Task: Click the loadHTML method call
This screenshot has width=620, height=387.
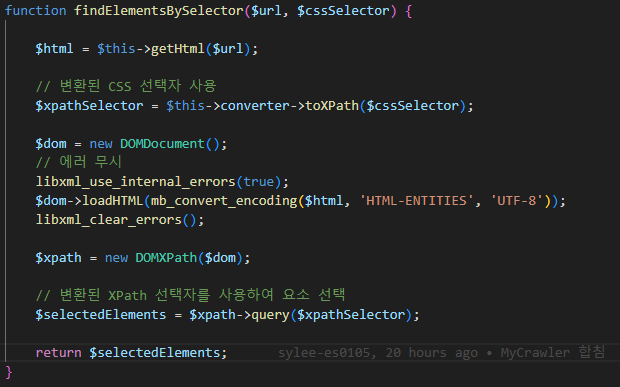Action: [113, 200]
